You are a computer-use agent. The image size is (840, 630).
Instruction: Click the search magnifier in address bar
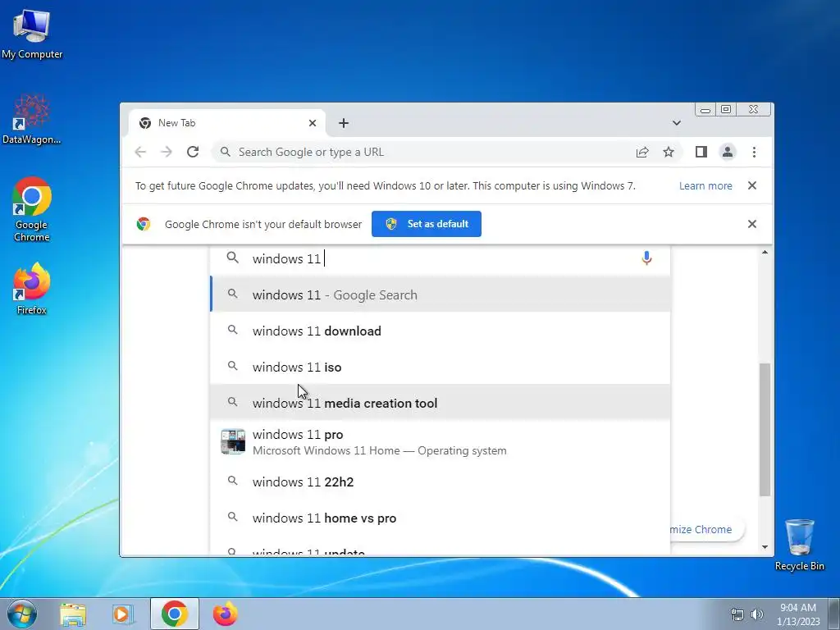click(226, 152)
